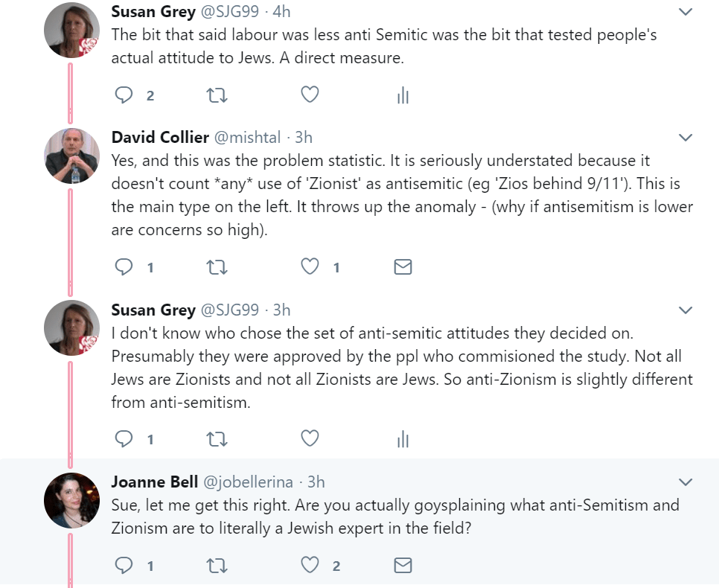719x588 pixels.
Task: View analytics on Susan Grey's second tweet
Action: tap(403, 439)
